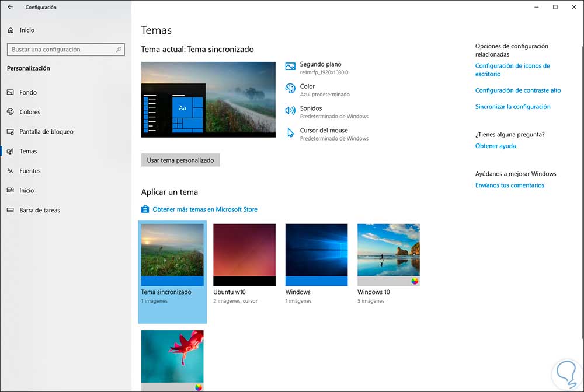The width and height of the screenshot is (584, 392).
Task: Click Segundo plano label text
Action: tap(321, 64)
